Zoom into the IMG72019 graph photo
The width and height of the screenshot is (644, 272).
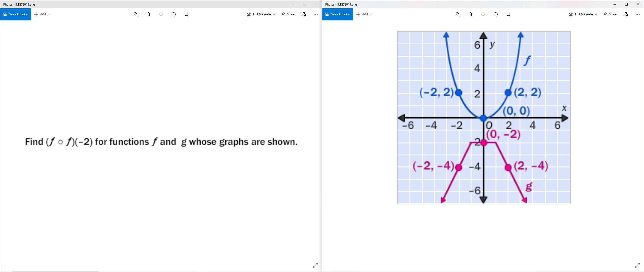click(x=458, y=14)
